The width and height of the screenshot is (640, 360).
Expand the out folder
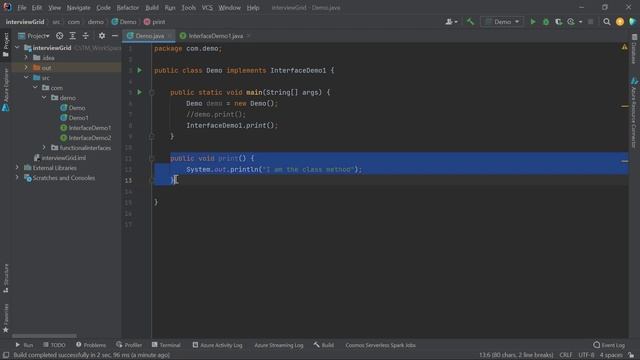pos(26,68)
